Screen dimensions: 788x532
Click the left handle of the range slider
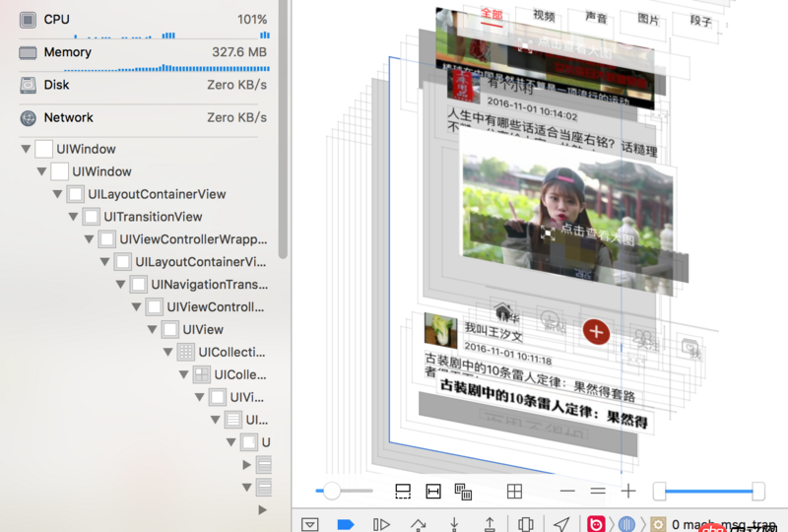pos(659,491)
